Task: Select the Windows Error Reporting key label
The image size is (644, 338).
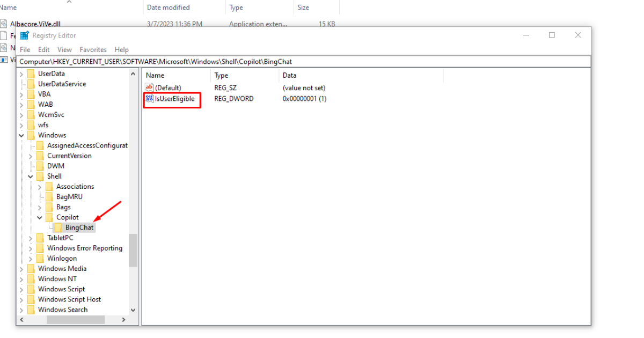Action: (85, 248)
